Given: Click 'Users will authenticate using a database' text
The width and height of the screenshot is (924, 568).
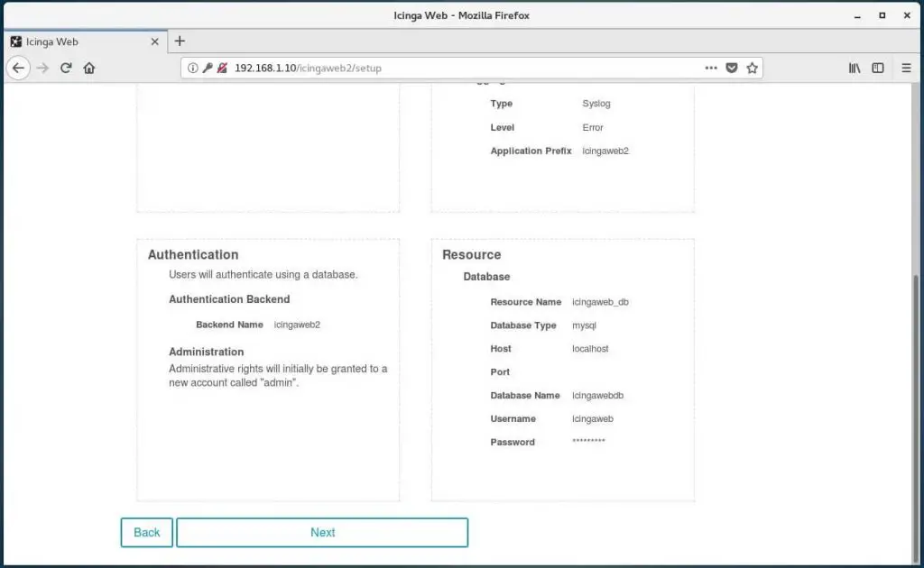Looking at the screenshot, I should tap(263, 275).
